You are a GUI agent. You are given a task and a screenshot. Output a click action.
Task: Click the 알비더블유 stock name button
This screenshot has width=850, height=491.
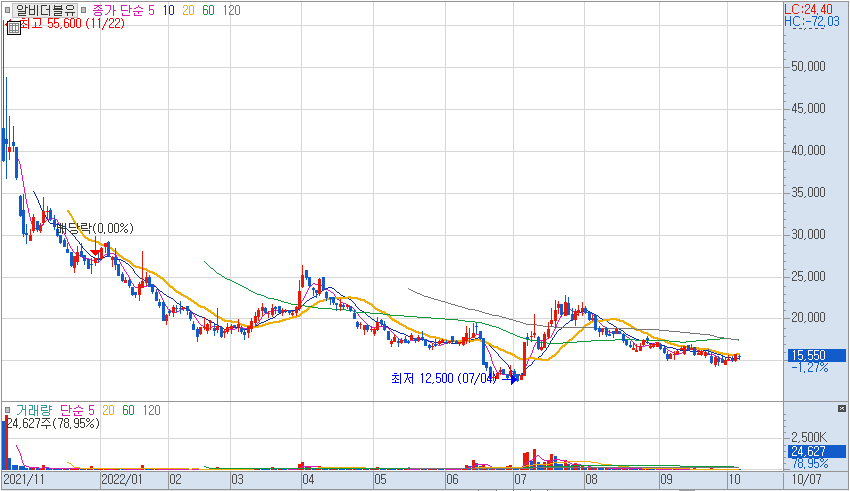click(46, 10)
